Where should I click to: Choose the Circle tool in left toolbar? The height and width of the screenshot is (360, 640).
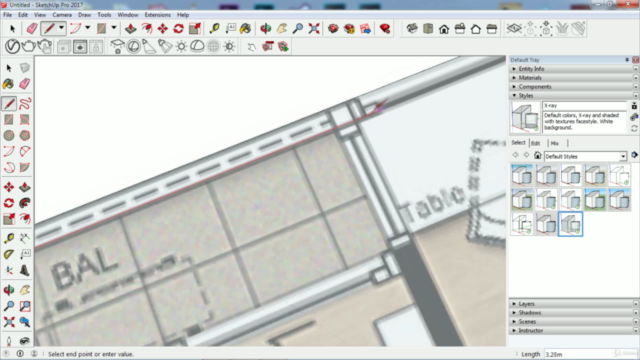pyautogui.click(x=9, y=136)
